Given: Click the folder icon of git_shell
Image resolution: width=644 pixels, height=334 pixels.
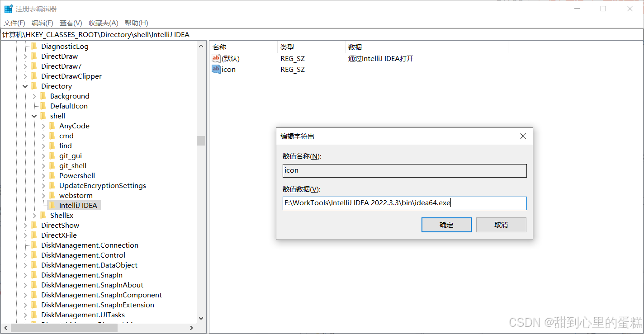Looking at the screenshot, I should click(x=52, y=165).
